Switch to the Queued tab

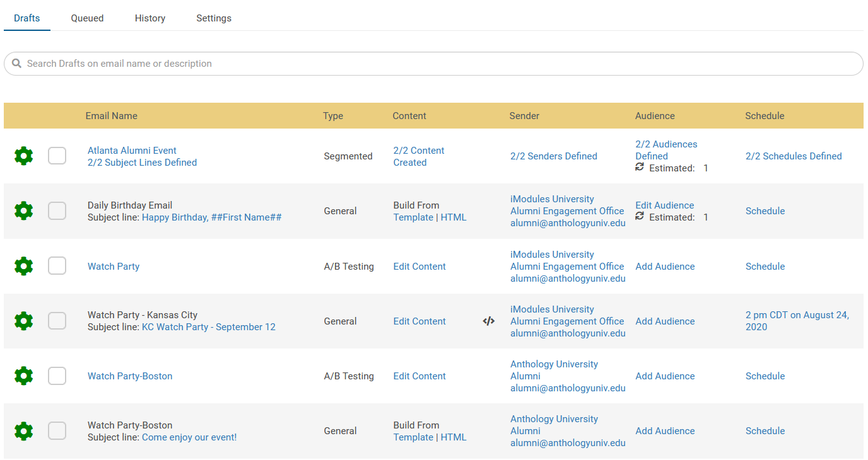(86, 18)
